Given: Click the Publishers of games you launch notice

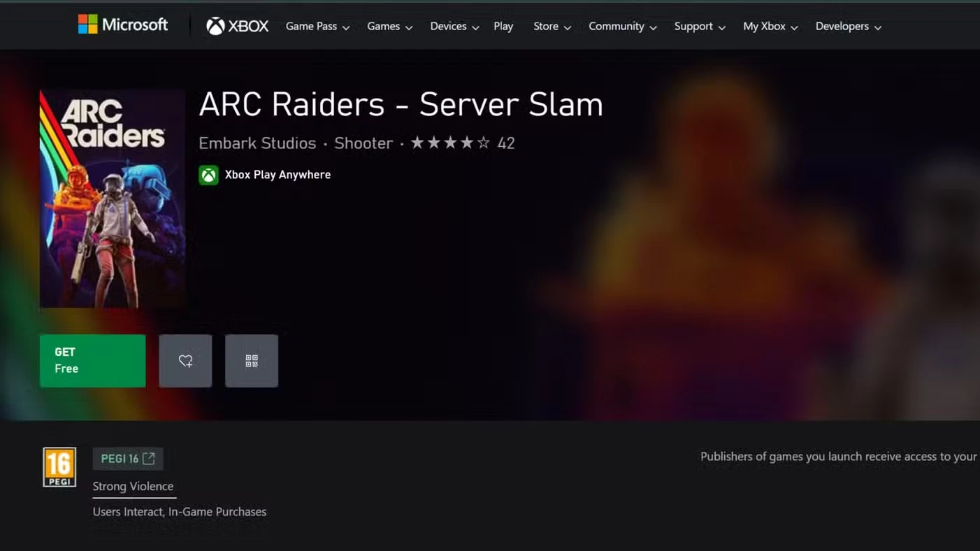Looking at the screenshot, I should pos(839,457).
